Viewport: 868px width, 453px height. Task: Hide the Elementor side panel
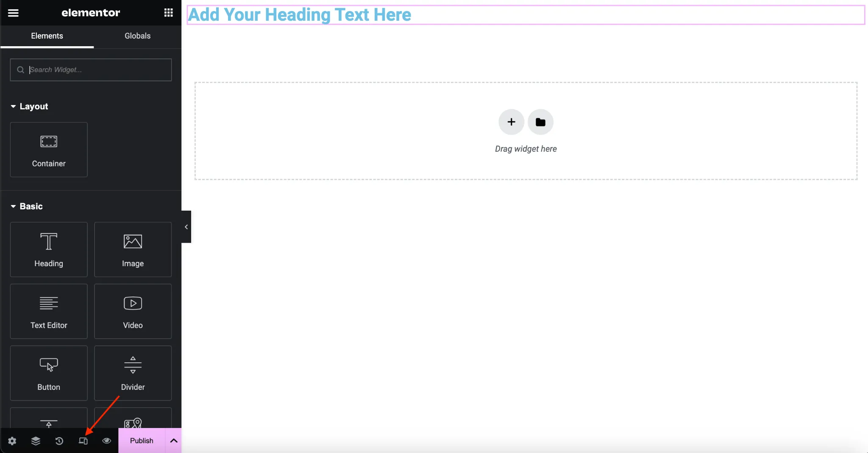pyautogui.click(x=186, y=227)
